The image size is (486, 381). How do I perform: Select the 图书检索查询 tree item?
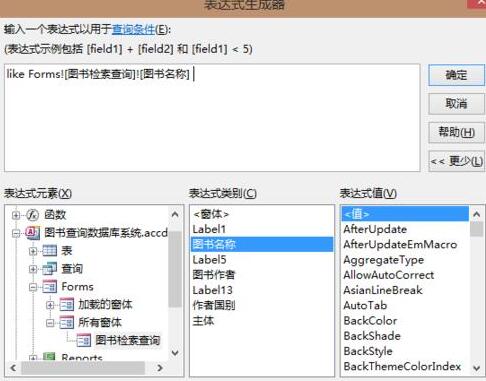128,340
